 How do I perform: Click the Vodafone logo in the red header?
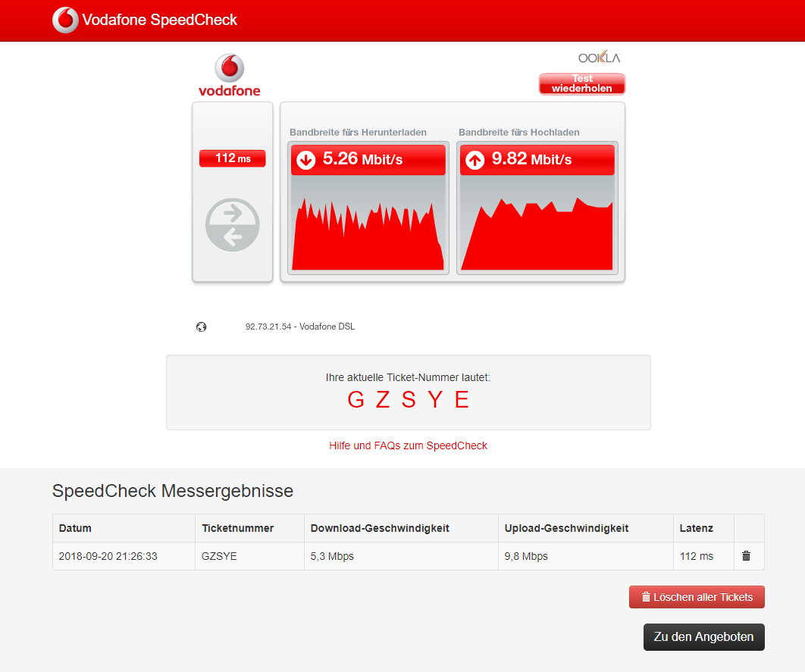(66, 20)
